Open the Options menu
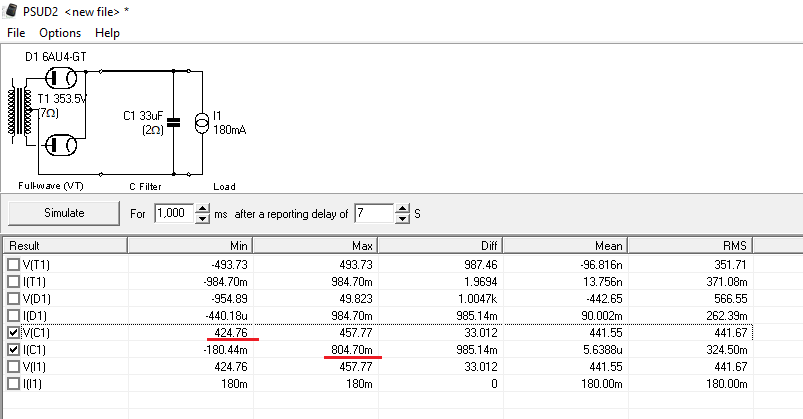 pyautogui.click(x=60, y=33)
